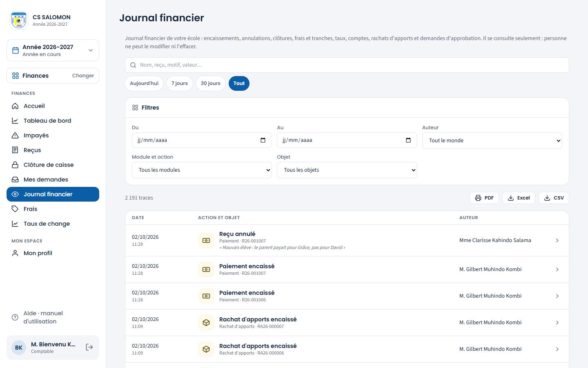Screen dimensions: 588x368
Task: Select the Tout period filter
Action: 239,83
